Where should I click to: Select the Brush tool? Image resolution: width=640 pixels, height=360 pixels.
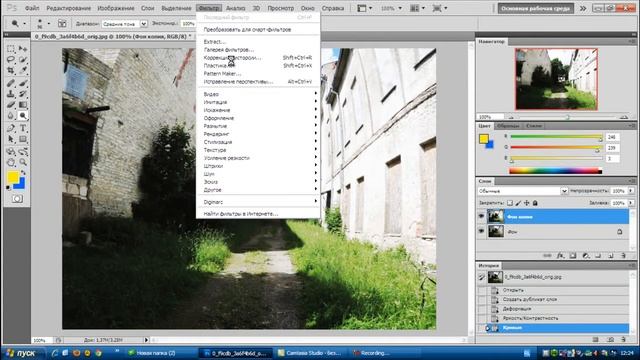pyautogui.click(x=23, y=83)
